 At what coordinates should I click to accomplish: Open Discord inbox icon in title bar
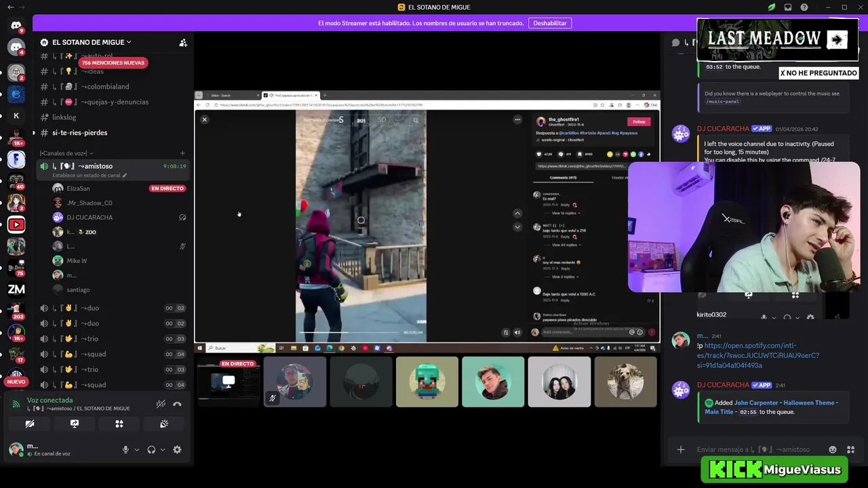pyautogui.click(x=788, y=7)
